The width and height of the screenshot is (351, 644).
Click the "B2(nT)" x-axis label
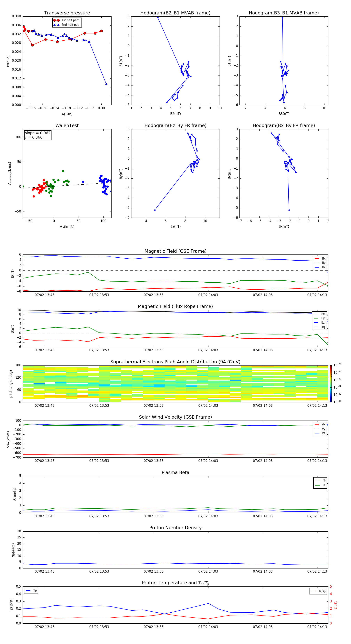175,114
